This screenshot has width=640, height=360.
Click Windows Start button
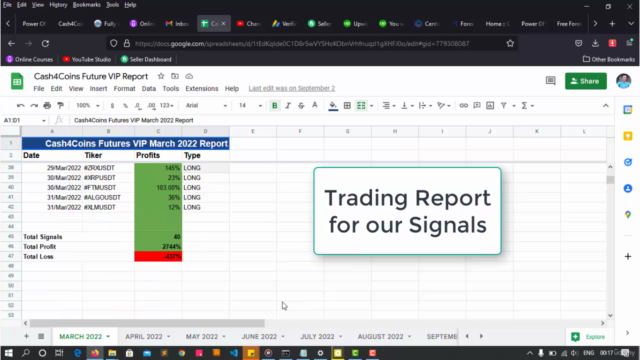8,353
